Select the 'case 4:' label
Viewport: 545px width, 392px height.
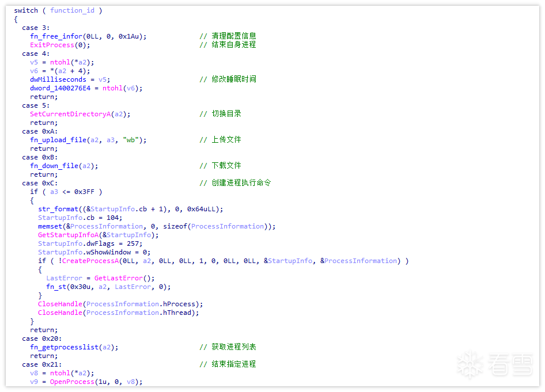[36, 54]
